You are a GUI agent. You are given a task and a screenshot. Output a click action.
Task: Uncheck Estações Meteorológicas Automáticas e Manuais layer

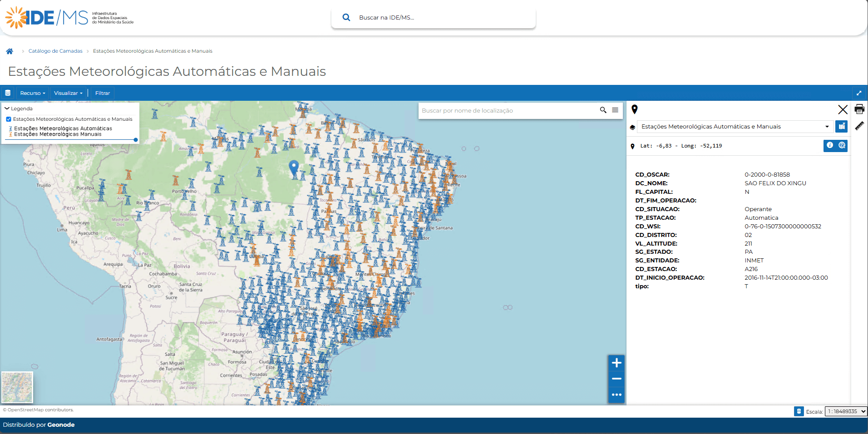pyautogui.click(x=9, y=119)
